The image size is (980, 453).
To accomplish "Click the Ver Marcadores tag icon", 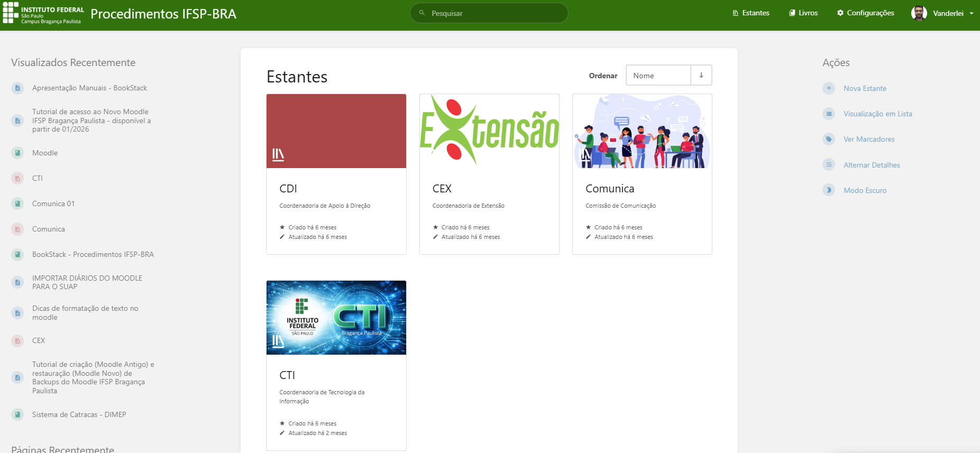I will 829,139.
